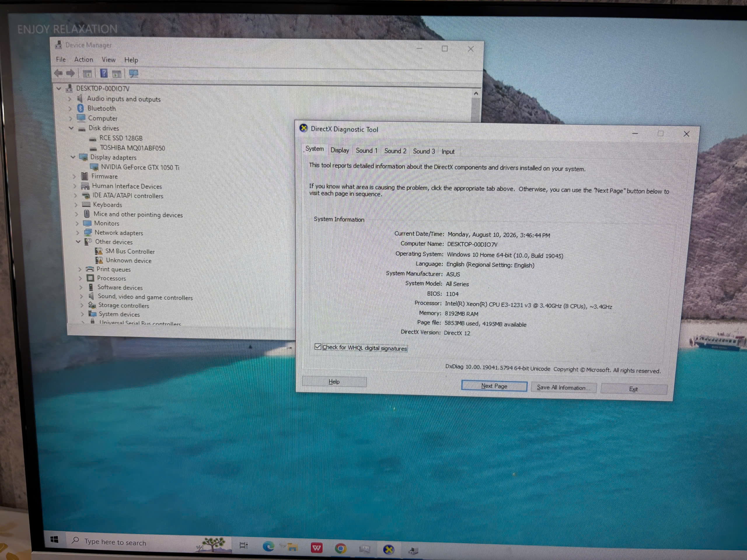Switch to the Sound 3 tab
This screenshot has width=747, height=560.
tap(424, 151)
